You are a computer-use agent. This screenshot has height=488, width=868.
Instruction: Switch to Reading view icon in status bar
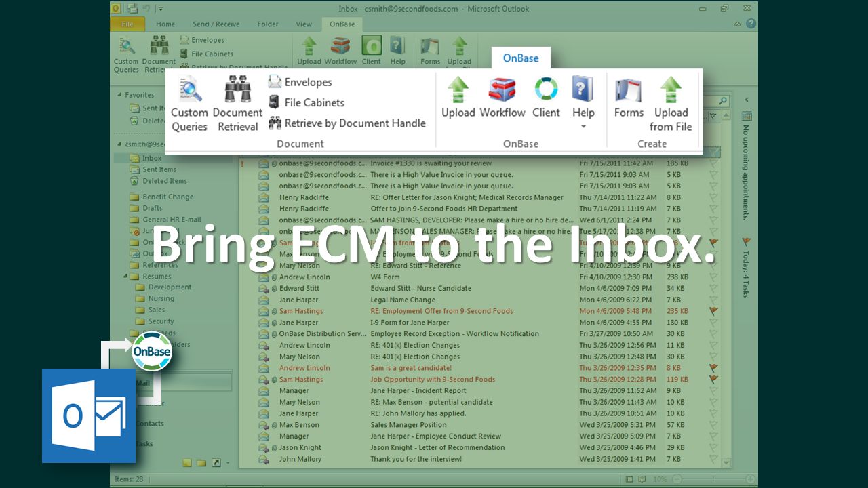click(642, 479)
